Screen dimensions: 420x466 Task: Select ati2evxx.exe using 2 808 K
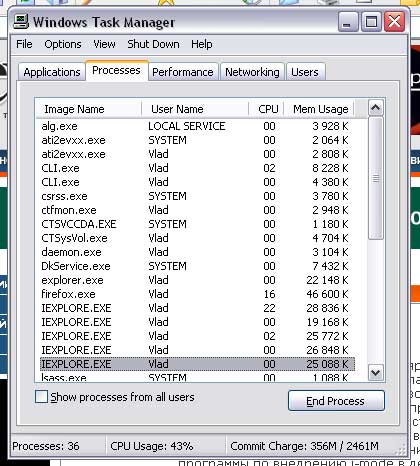pyautogui.click(x=197, y=154)
